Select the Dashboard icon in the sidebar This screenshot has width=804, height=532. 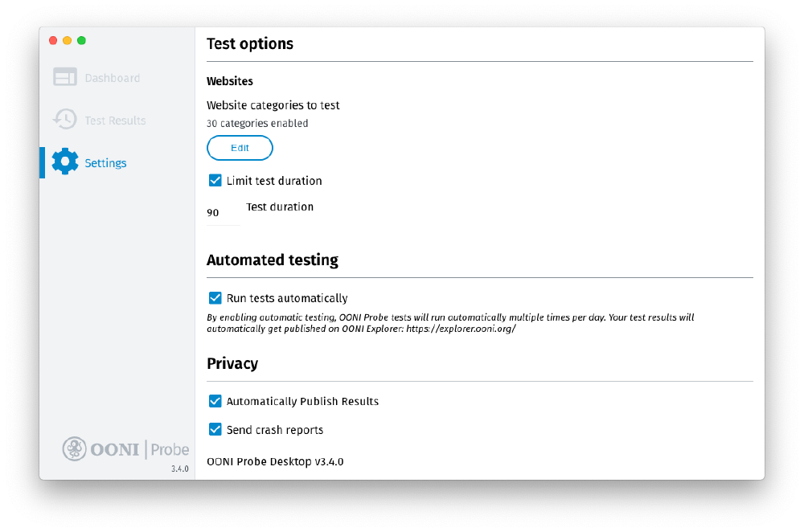pos(64,77)
